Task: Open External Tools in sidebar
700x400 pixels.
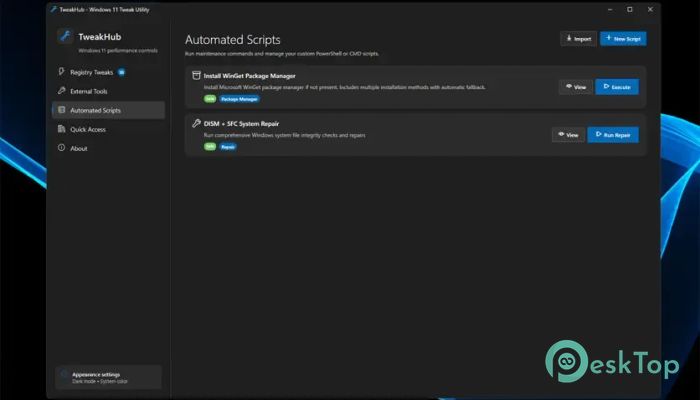Action: tap(108, 92)
